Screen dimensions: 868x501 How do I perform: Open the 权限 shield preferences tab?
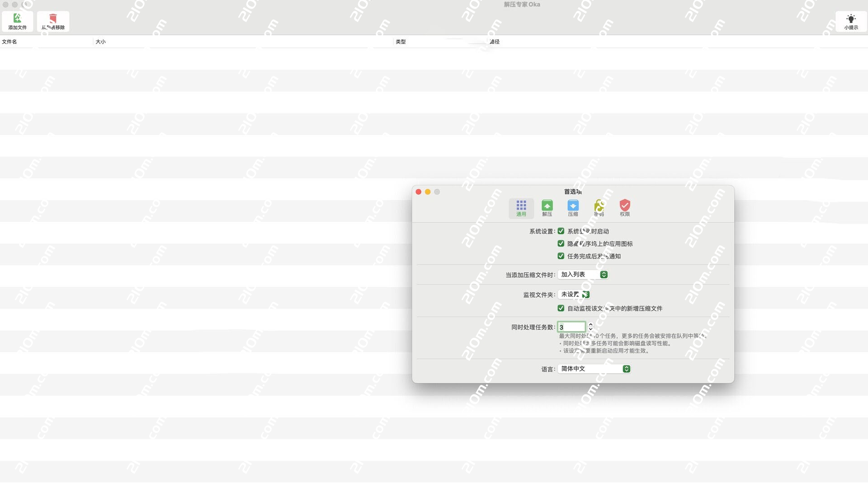point(625,208)
